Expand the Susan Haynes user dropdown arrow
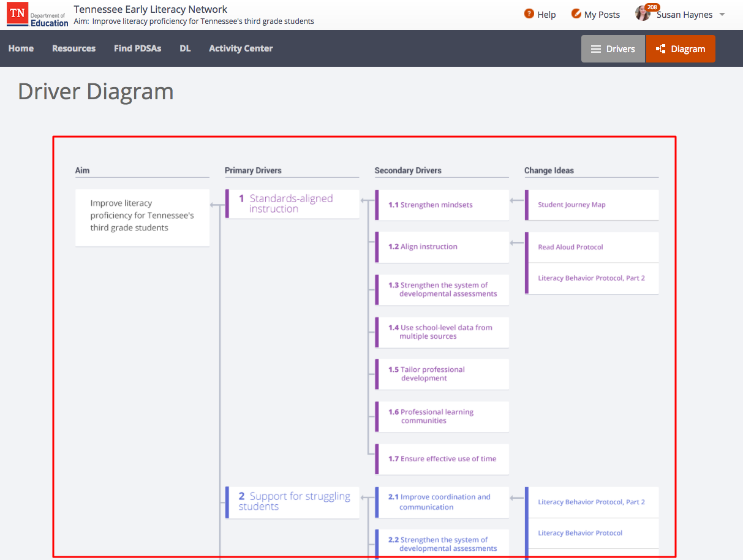Image resolution: width=743 pixels, height=560 pixels. (722, 15)
